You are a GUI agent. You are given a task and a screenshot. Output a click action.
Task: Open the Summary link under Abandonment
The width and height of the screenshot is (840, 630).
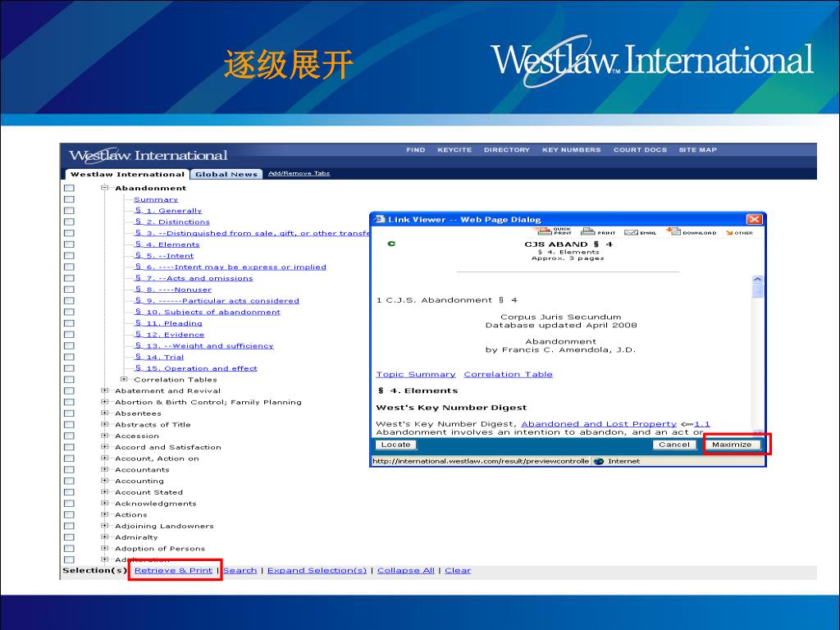pyautogui.click(x=156, y=199)
